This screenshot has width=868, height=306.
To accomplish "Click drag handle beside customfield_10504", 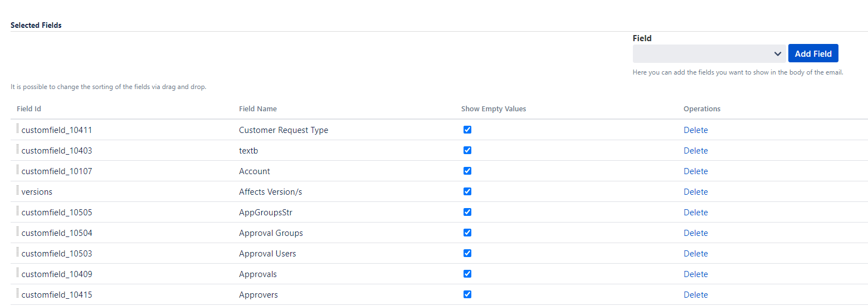I will pyautogui.click(x=18, y=232).
